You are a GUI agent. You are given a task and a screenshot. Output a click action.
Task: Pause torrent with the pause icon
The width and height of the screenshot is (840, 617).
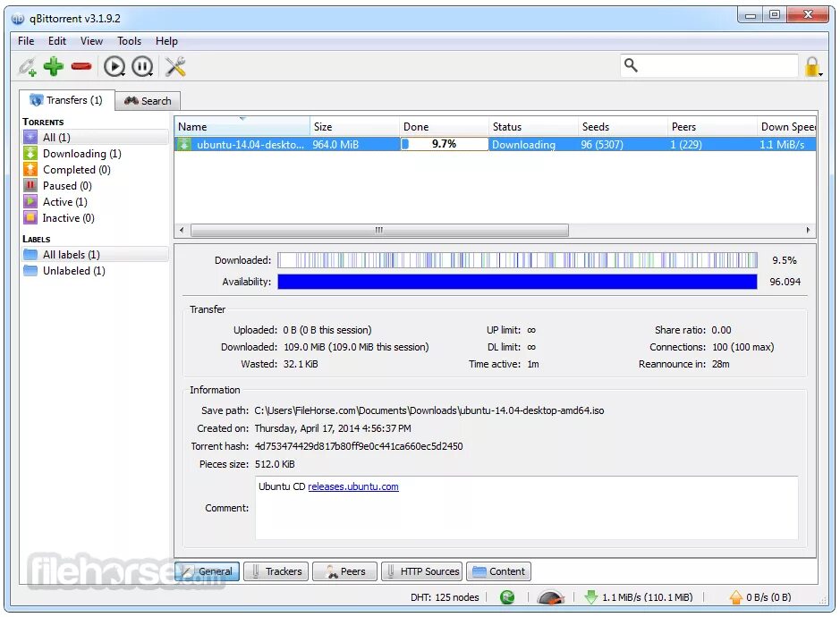point(142,66)
